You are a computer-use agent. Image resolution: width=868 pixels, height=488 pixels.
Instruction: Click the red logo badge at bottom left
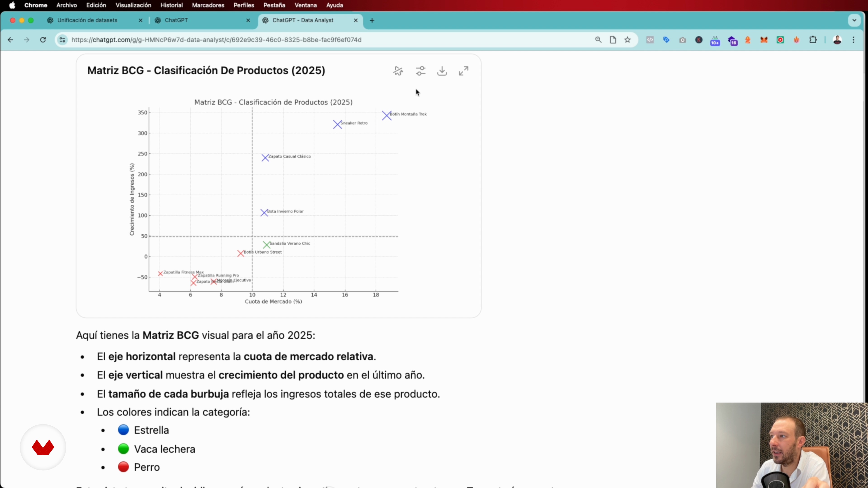43,447
